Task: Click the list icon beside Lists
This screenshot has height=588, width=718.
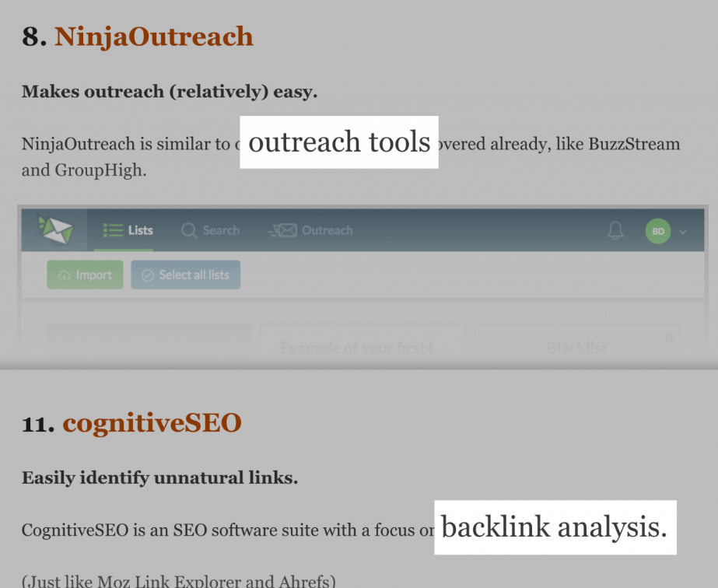Action: pyautogui.click(x=113, y=230)
